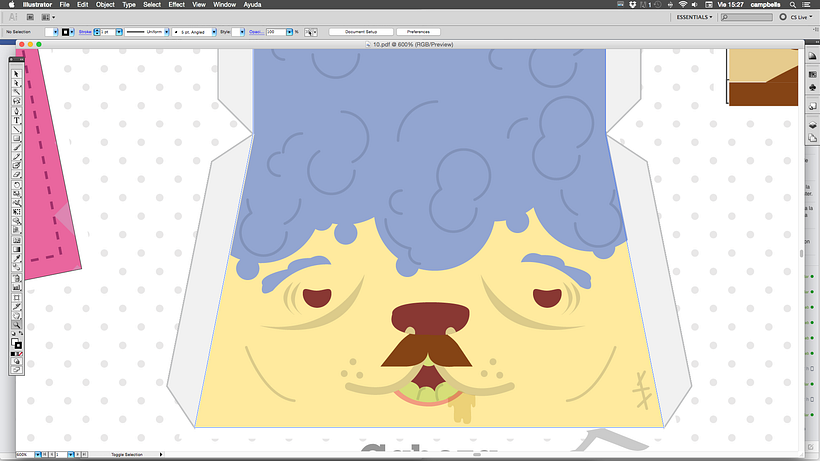The height and width of the screenshot is (461, 820).
Task: Open the Color panel icon in dock
Action: [812, 56]
